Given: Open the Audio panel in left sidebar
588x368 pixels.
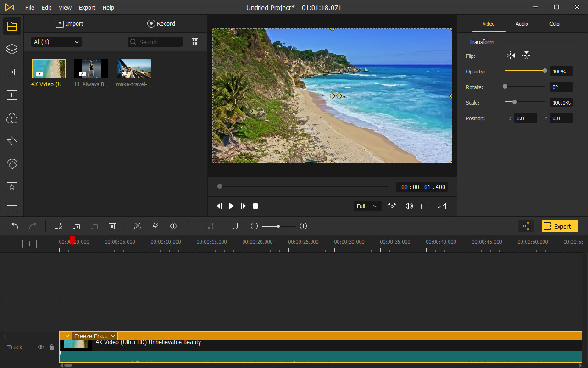Looking at the screenshot, I should (x=12, y=72).
